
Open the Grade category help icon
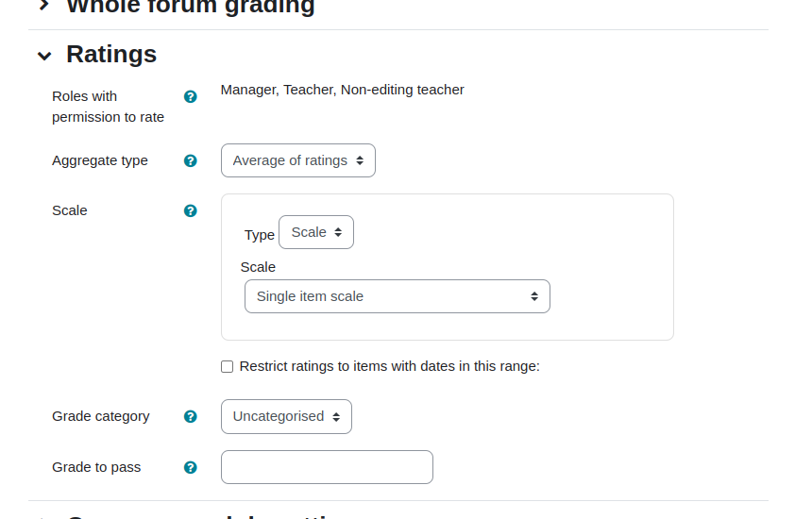[190, 416]
